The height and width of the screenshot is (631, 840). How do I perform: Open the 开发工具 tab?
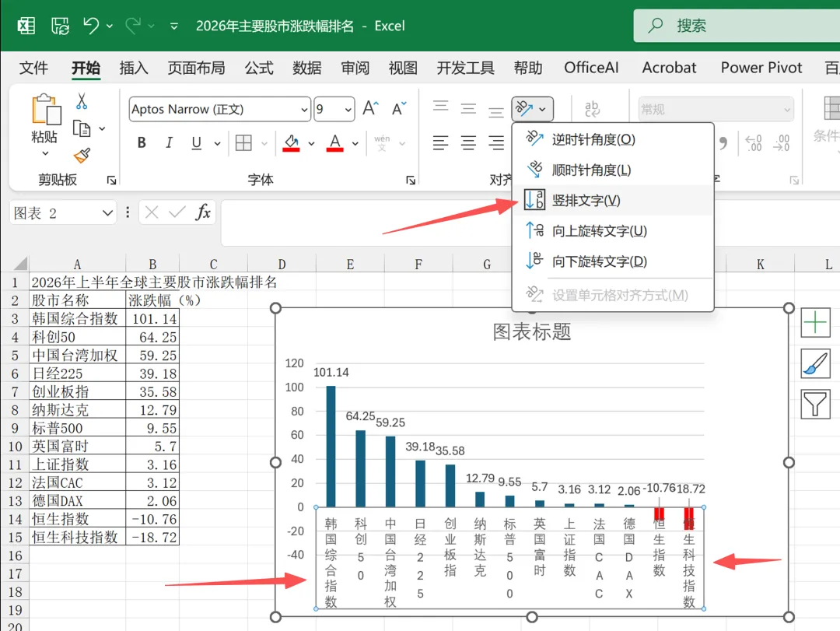466,68
